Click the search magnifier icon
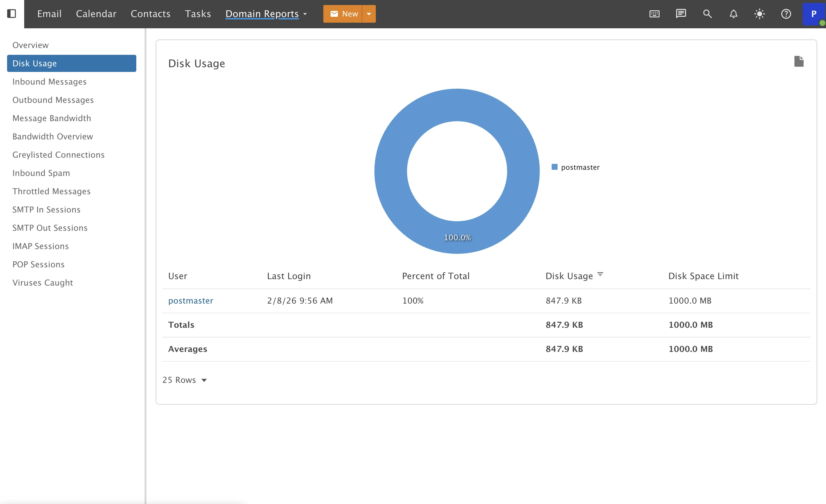Viewport: 826px width, 504px height. [x=707, y=14]
